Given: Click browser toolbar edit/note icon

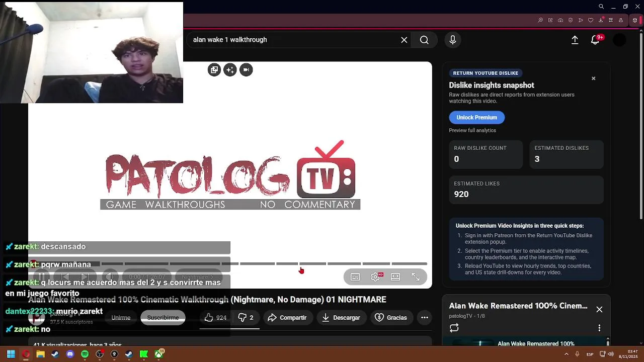Looking at the screenshot, I should pyautogui.click(x=551, y=21).
